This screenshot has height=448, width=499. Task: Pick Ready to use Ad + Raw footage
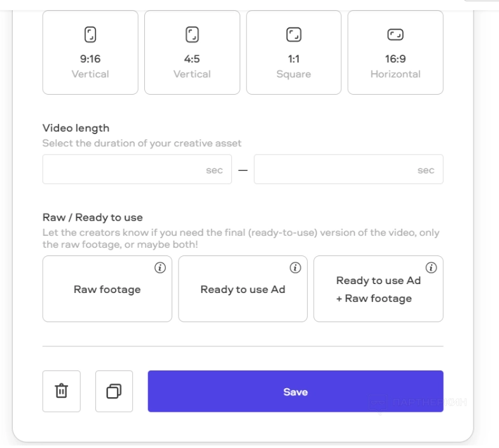point(378,290)
